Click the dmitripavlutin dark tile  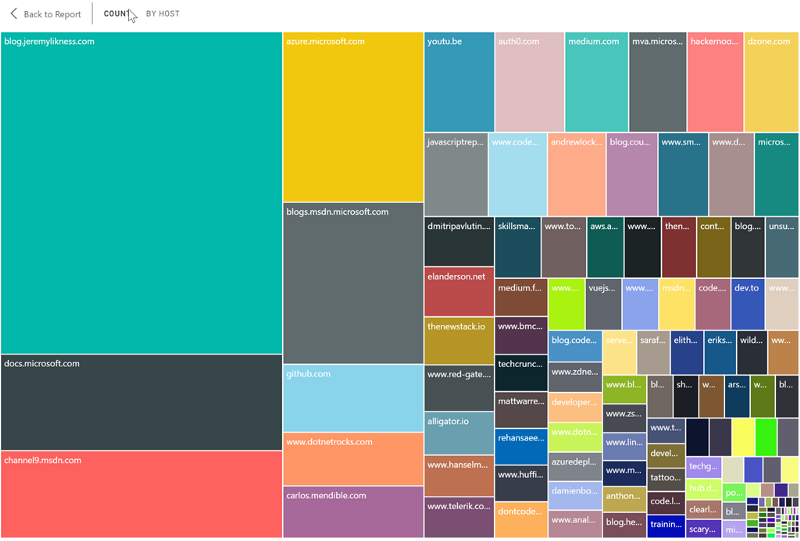(x=459, y=241)
